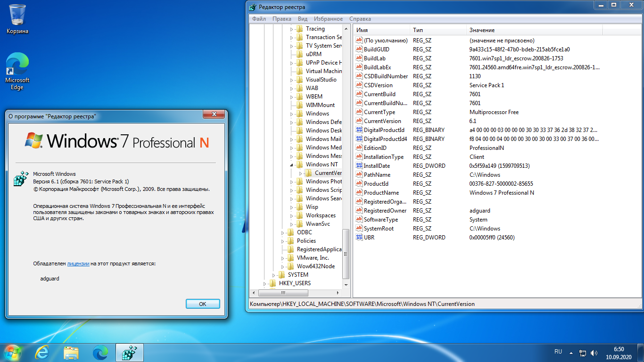Screen dimensions: 644x362
Task: Open File Explorer from the taskbar
Action: coord(71,352)
